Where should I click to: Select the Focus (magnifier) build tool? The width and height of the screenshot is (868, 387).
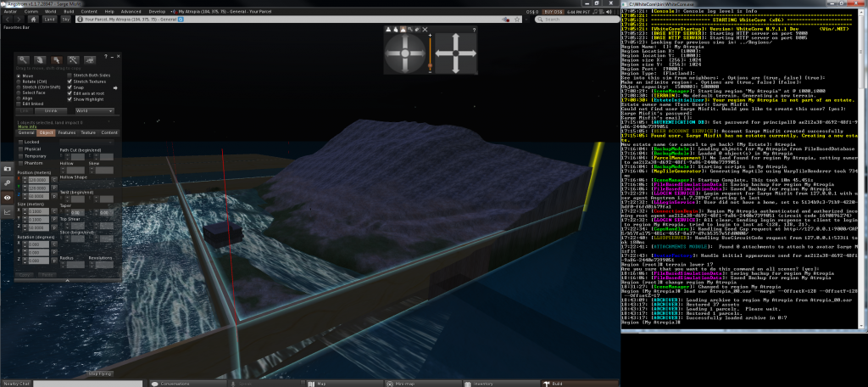tap(23, 59)
